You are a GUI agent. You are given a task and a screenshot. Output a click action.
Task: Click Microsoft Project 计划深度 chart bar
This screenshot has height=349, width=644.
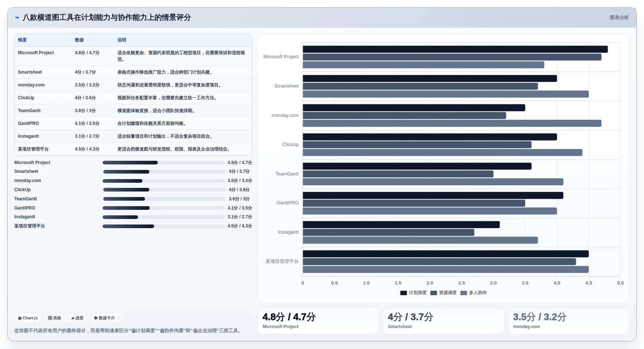(x=455, y=49)
